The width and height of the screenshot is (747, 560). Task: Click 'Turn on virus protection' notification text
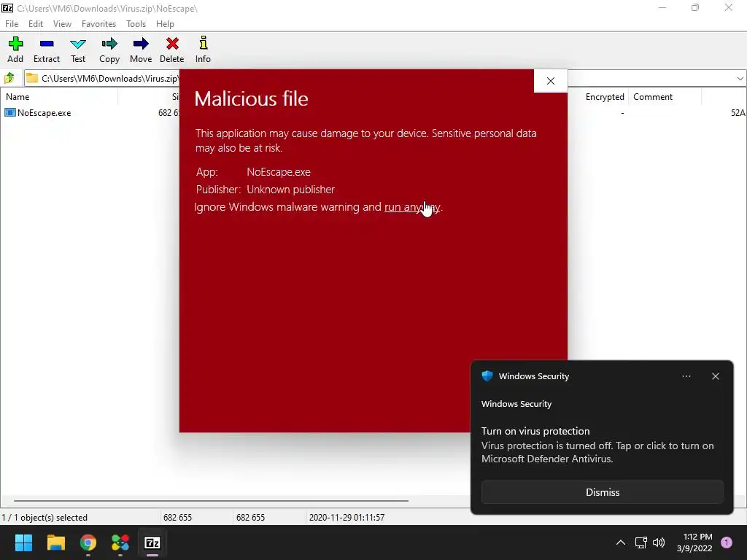point(535,431)
